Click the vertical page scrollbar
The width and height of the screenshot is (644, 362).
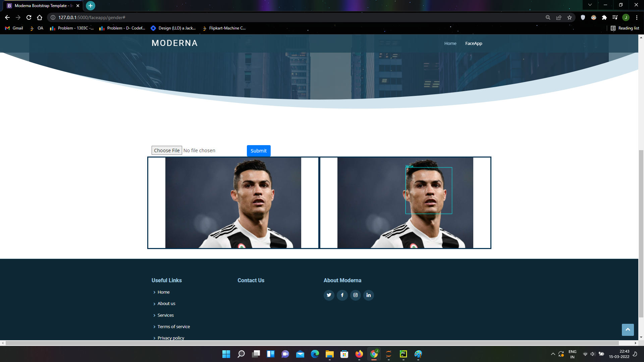[x=641, y=235]
